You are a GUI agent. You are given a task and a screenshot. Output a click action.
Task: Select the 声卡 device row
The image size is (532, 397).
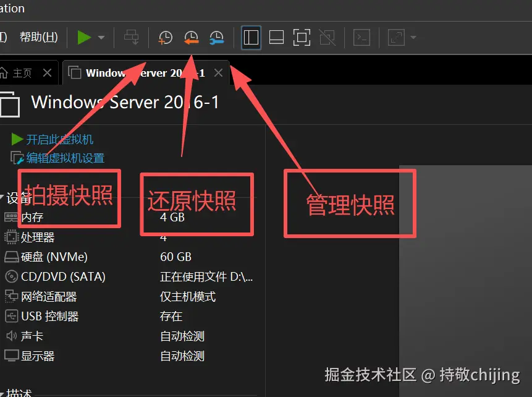point(129,336)
